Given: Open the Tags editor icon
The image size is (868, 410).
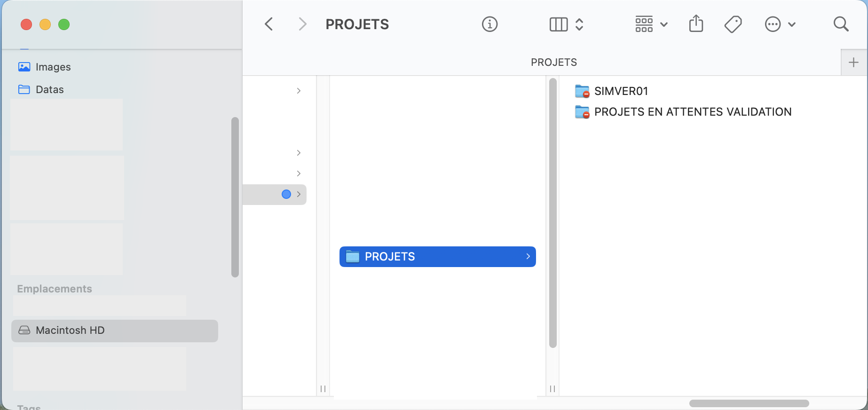Looking at the screenshot, I should (733, 24).
